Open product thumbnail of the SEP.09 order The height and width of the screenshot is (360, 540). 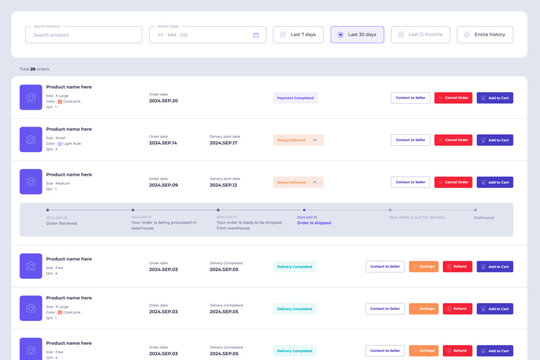pyautogui.click(x=31, y=182)
